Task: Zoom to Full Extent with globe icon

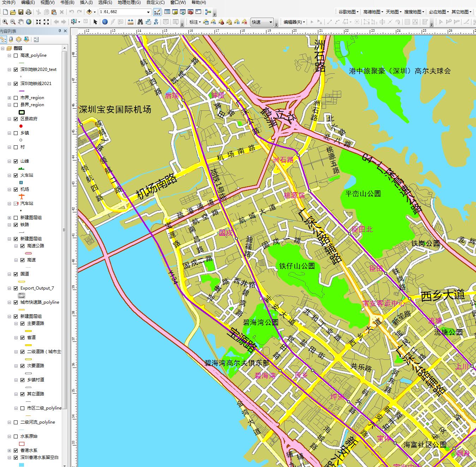Action: click(x=29, y=22)
